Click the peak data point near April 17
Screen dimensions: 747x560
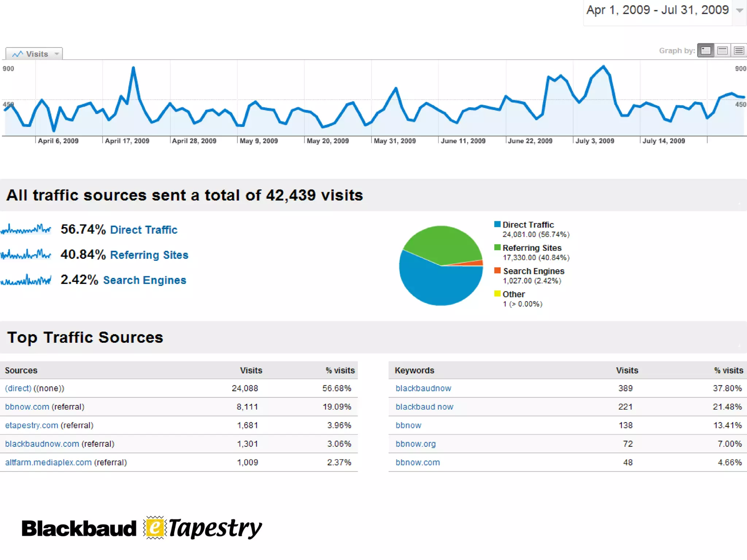(133, 68)
